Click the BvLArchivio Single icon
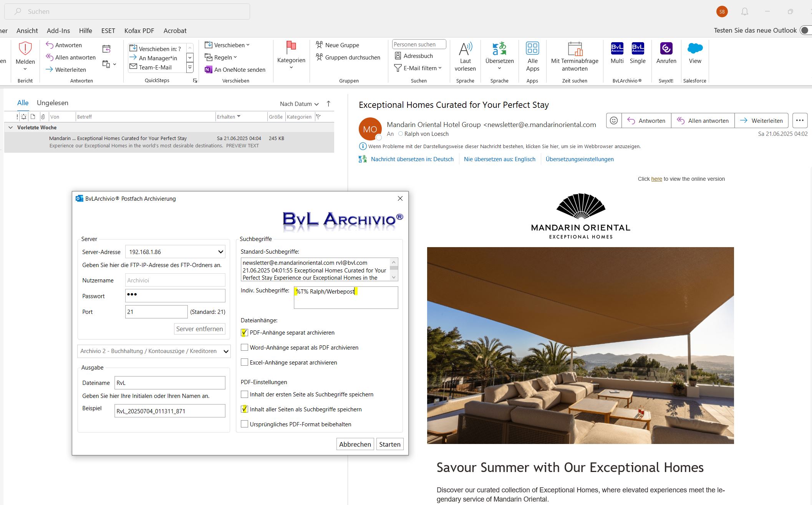 pyautogui.click(x=638, y=49)
